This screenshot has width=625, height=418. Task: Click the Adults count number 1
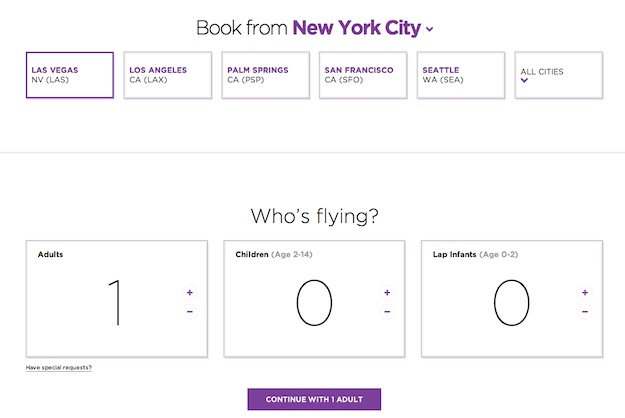[x=115, y=302]
